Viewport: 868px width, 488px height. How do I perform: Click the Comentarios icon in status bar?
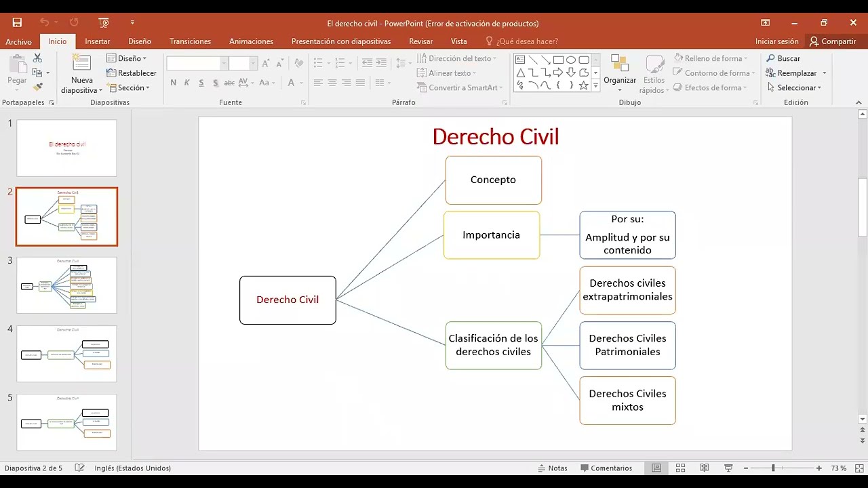pos(585,468)
